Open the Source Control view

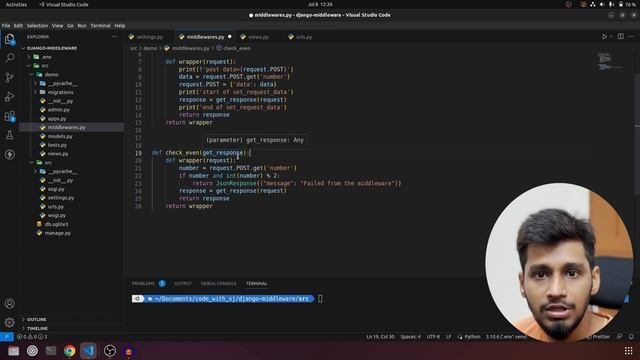(9, 77)
